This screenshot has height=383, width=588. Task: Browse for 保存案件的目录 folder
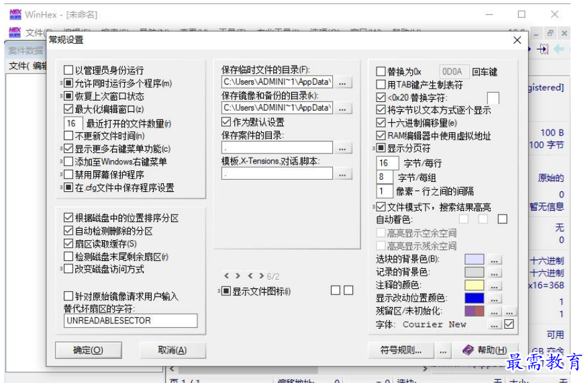(x=342, y=148)
